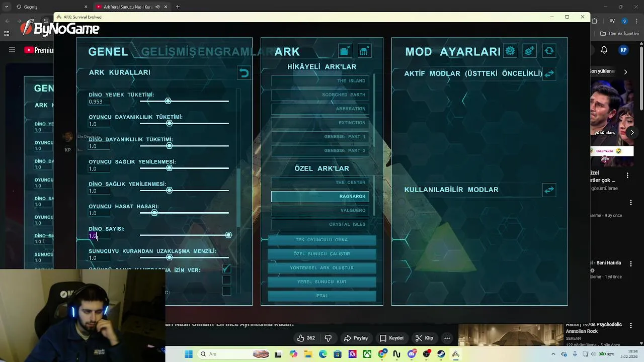The width and height of the screenshot is (644, 362).
Task: Click the add-mod gear plus icon
Action: (x=529, y=51)
